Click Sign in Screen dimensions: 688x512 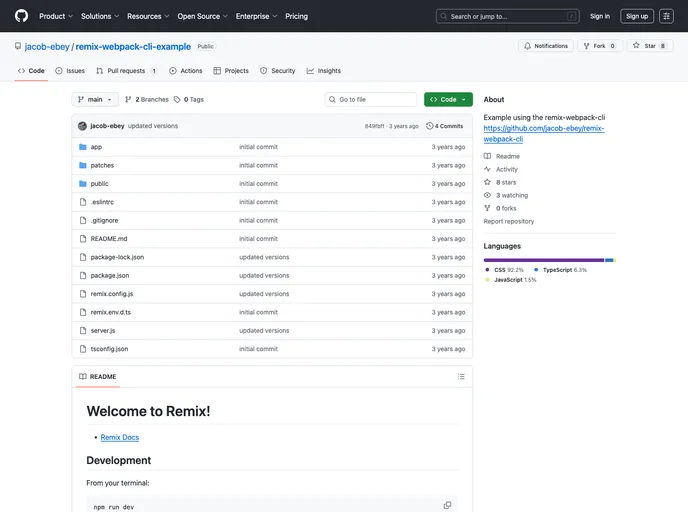(600, 16)
